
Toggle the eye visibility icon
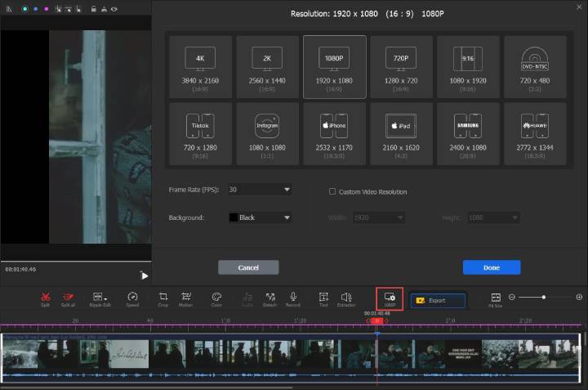114,8
